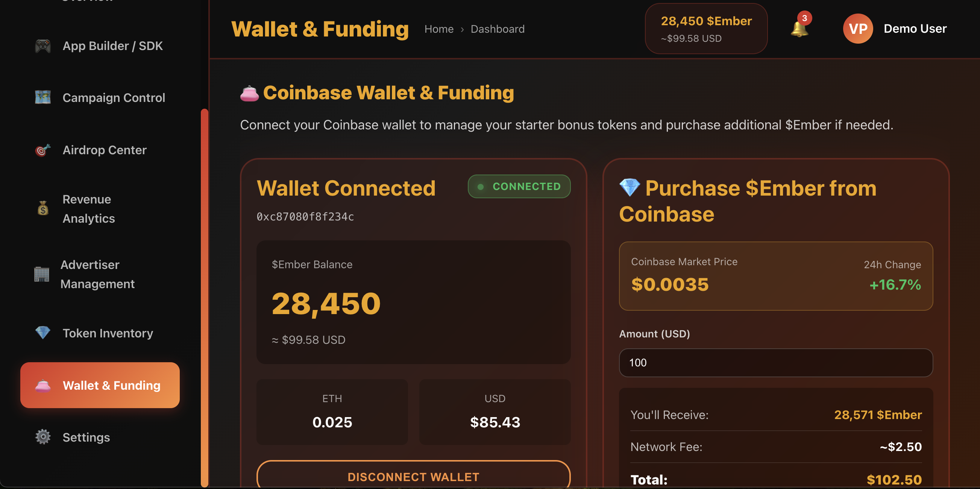Select the Campaign Control map icon
Screen dimensions: 980x489
[x=43, y=97]
